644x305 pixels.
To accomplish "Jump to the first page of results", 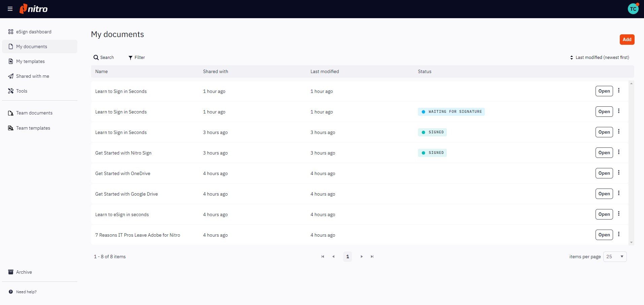I will coord(323,257).
